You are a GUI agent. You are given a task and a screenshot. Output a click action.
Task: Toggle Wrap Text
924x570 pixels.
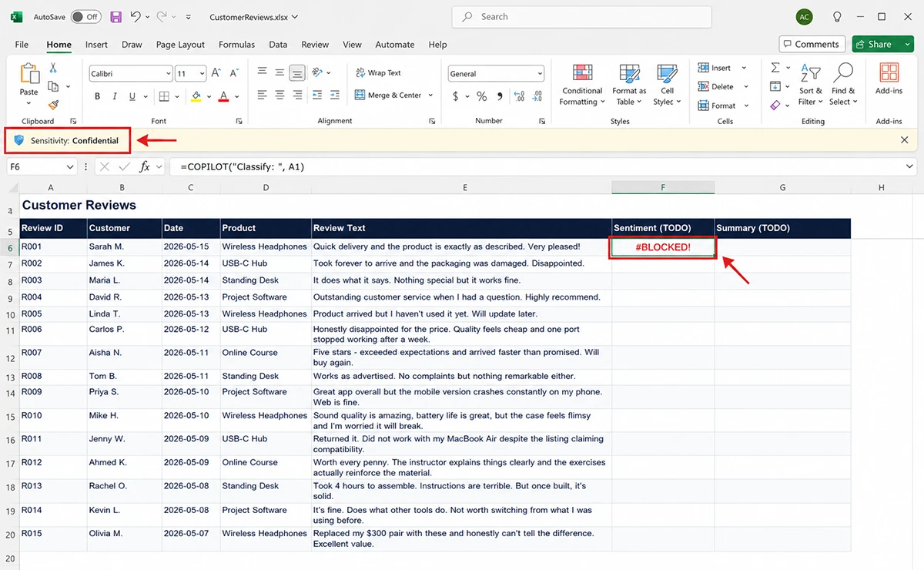[x=378, y=72]
